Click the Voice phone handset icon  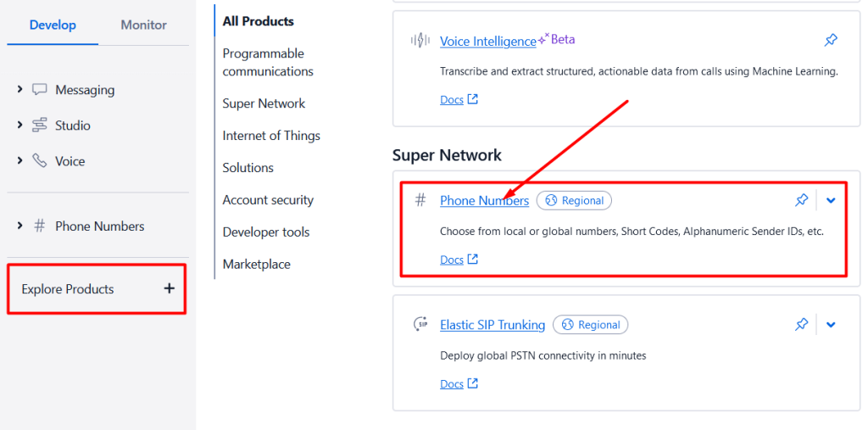click(39, 161)
